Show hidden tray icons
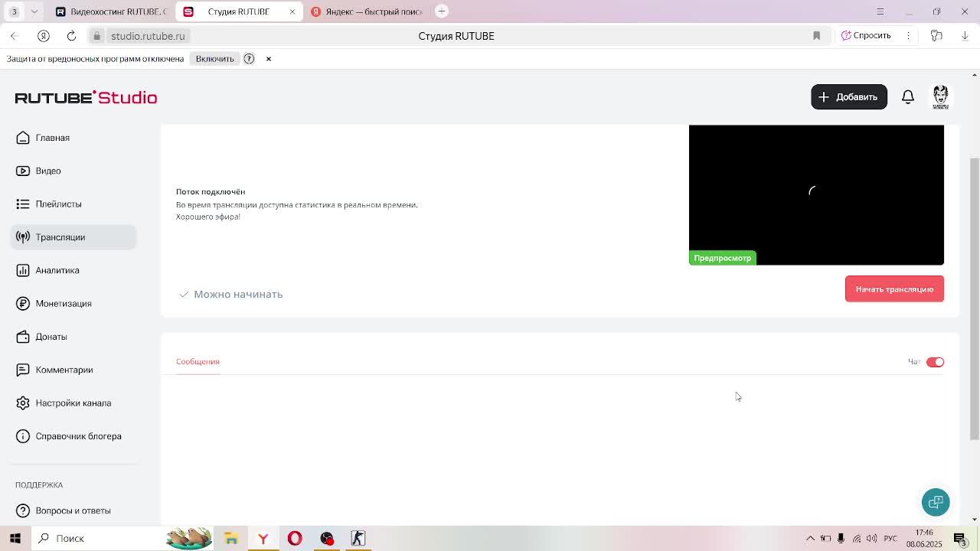 tap(810, 538)
